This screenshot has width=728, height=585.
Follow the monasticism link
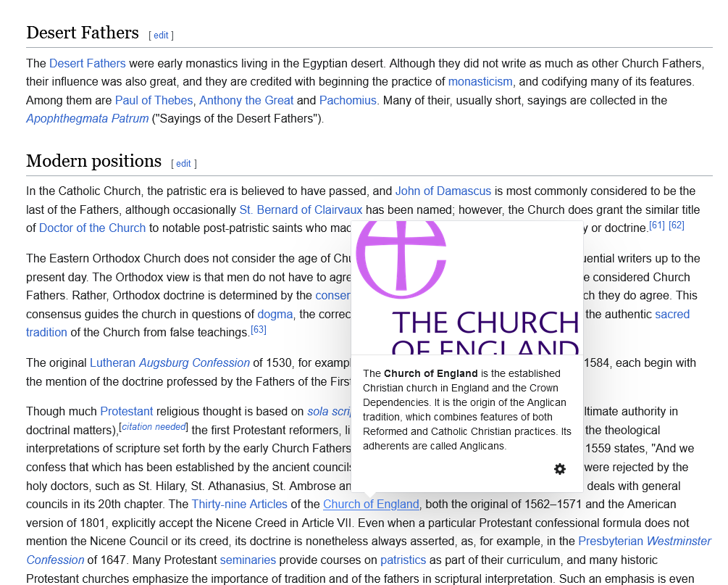click(x=480, y=82)
